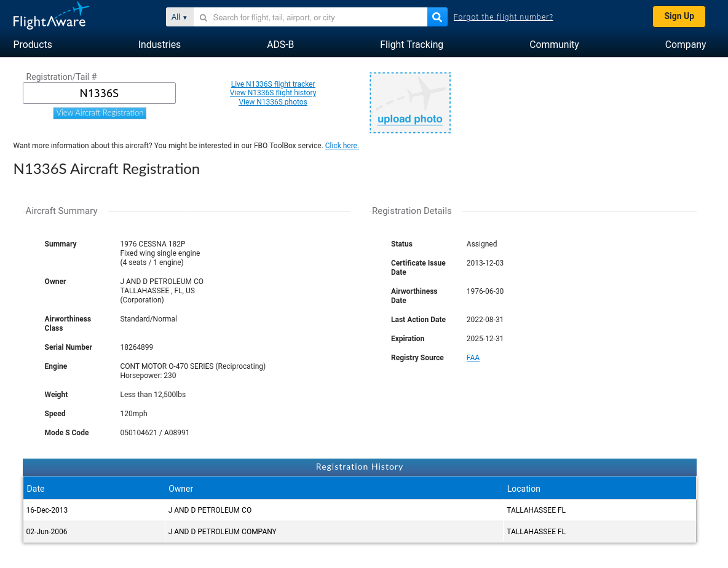Select the expiration date 2025-12-31

click(x=485, y=339)
